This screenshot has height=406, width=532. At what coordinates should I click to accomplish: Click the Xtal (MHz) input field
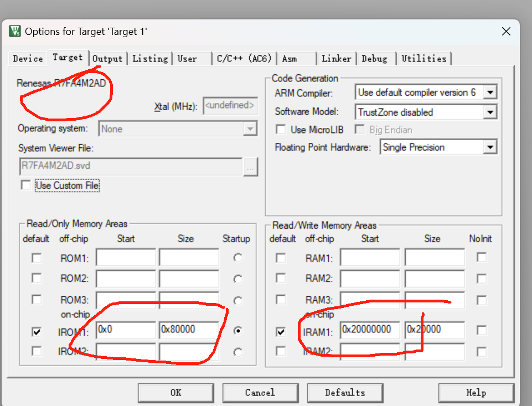click(x=230, y=106)
